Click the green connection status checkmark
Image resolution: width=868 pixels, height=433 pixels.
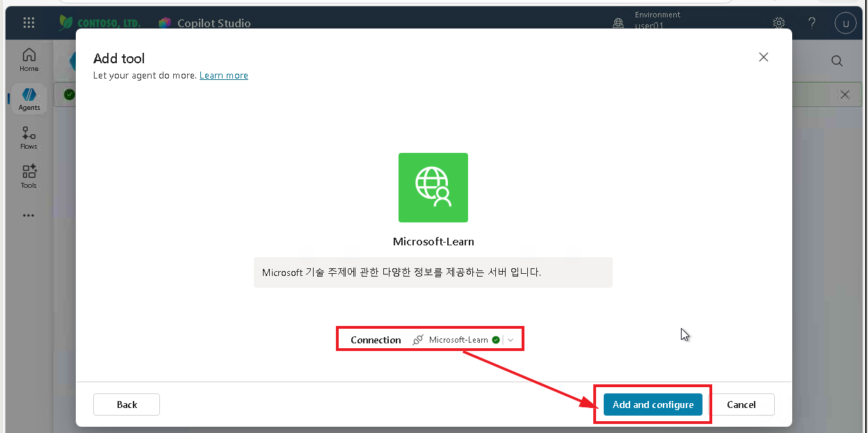point(496,340)
